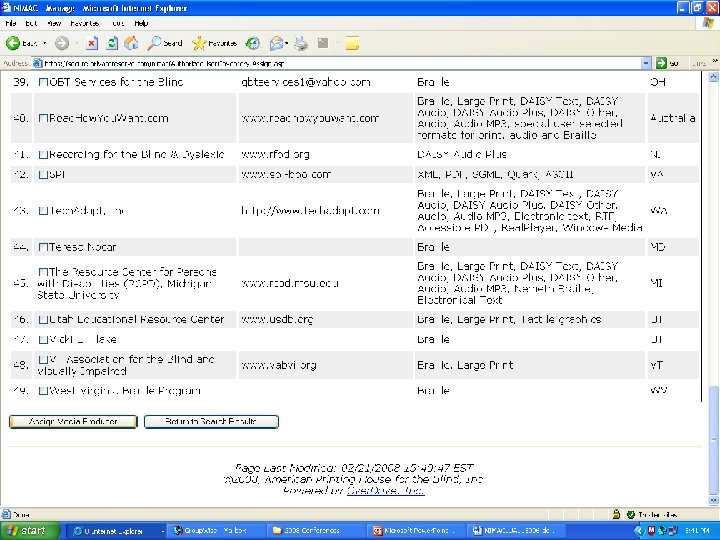Image resolution: width=720 pixels, height=540 pixels.
Task: Click the Australia location cell
Action: tap(673, 118)
